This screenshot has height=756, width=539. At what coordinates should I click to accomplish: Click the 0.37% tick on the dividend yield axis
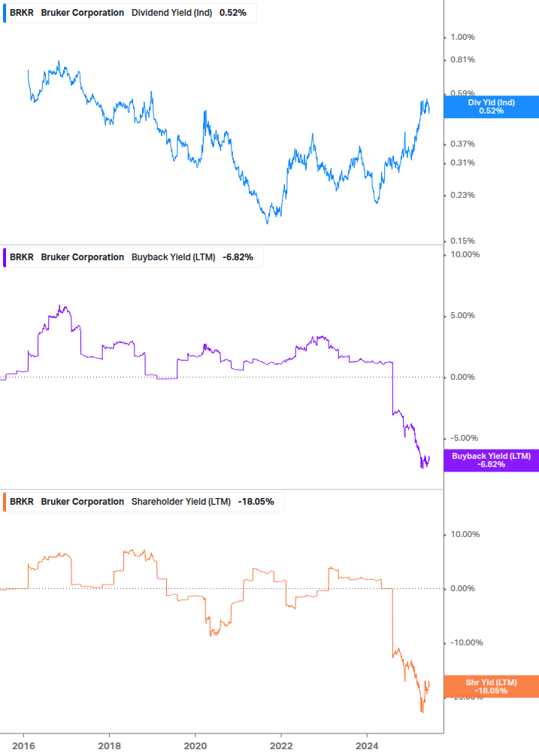pyautogui.click(x=462, y=144)
